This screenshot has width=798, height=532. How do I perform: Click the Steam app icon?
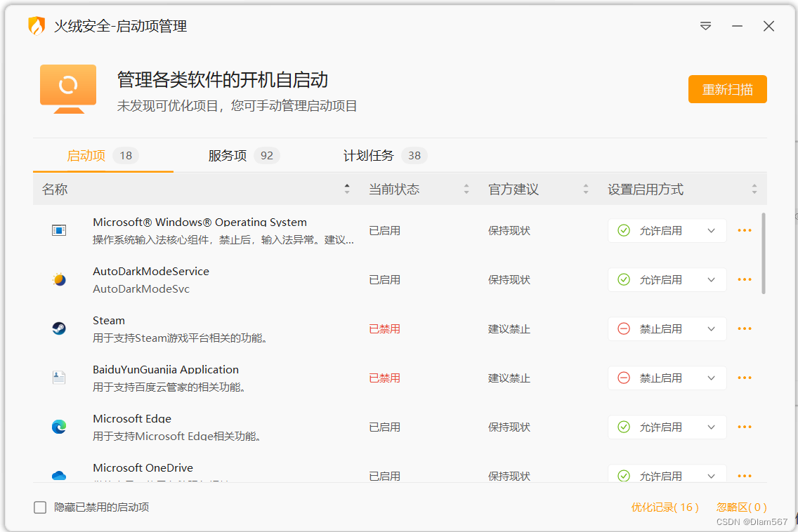point(59,328)
